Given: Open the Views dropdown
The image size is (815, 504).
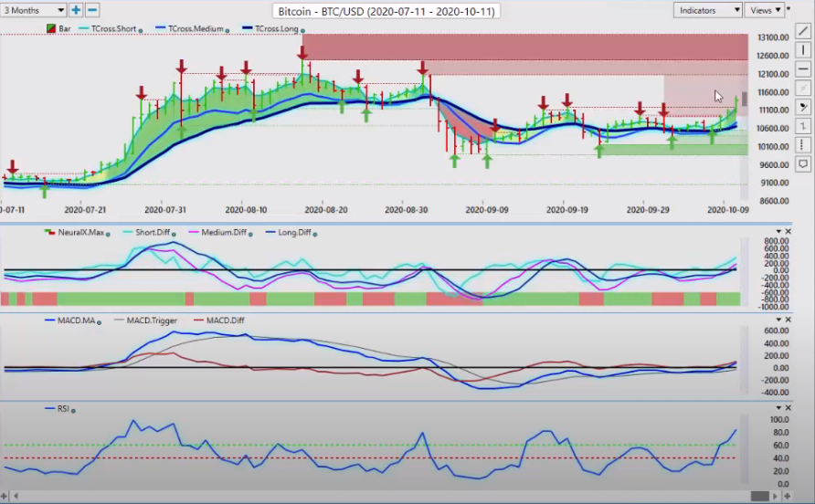Looking at the screenshot, I should [764, 10].
